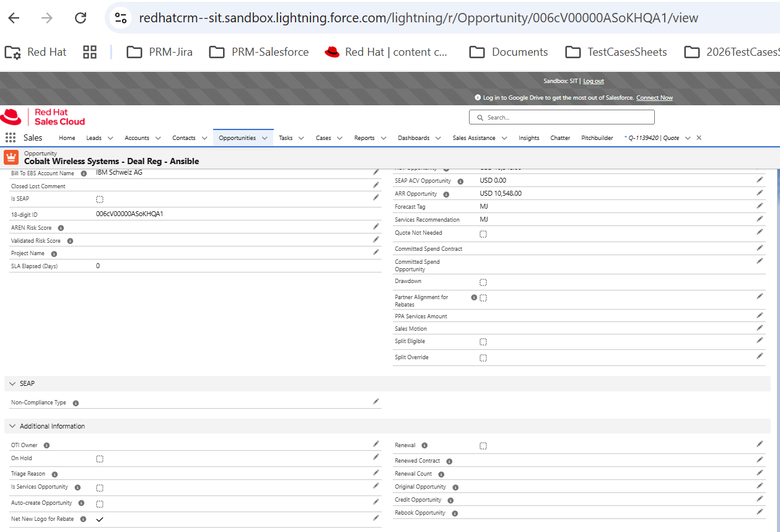Open the PRM-Salesforce bookmark folder
Image resolution: width=780 pixels, height=532 pixels.
click(x=259, y=52)
